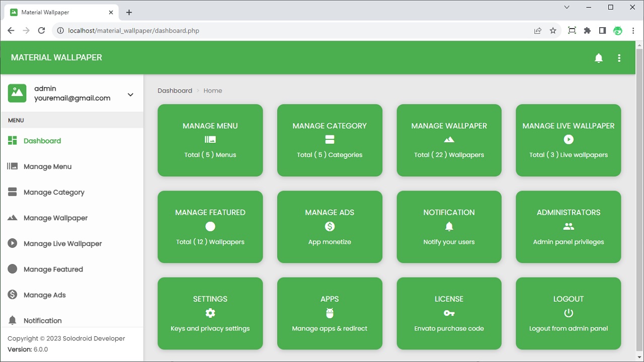Select the Dashboard menu item
This screenshot has width=644, height=362.
pos(72,141)
